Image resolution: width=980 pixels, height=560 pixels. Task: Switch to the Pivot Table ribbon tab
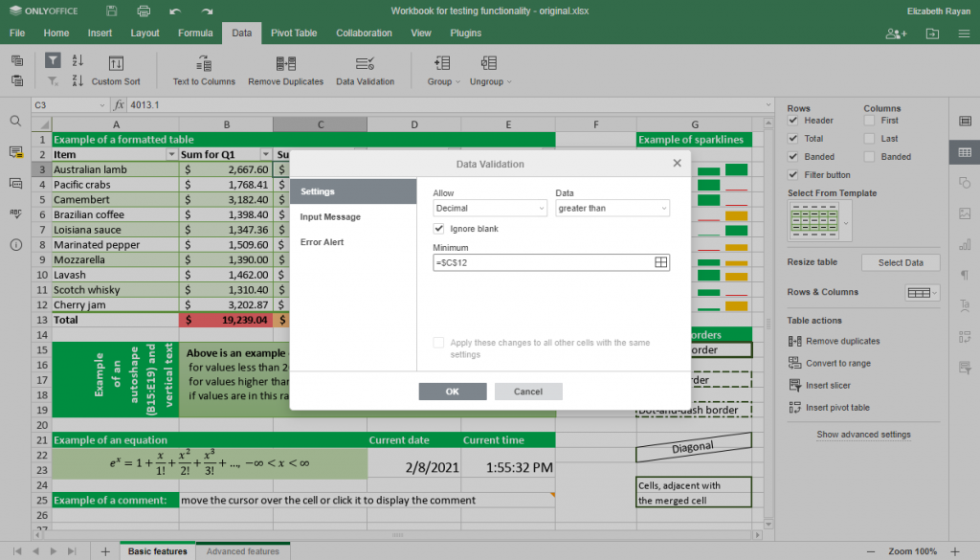tap(293, 32)
